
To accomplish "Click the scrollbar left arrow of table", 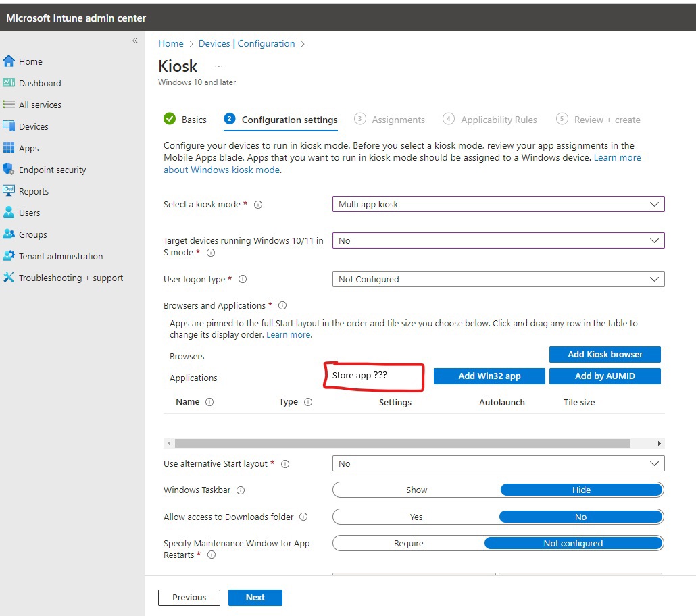I will click(169, 443).
